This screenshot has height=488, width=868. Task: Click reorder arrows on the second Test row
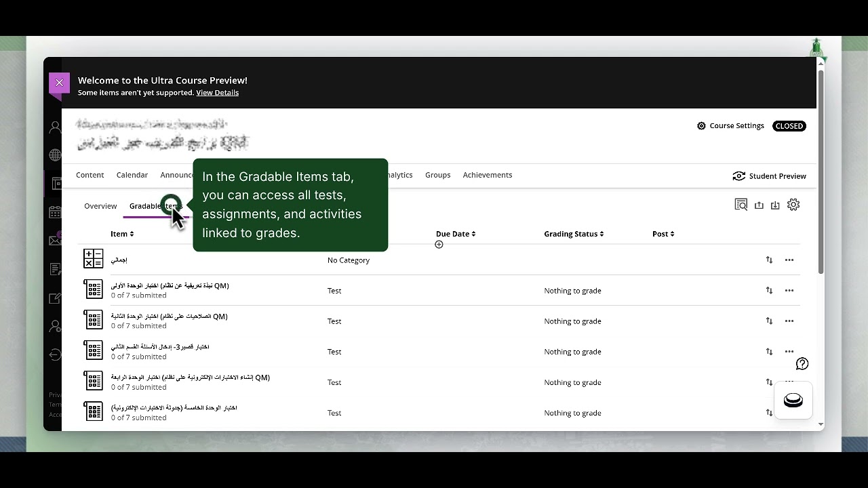[x=769, y=321]
